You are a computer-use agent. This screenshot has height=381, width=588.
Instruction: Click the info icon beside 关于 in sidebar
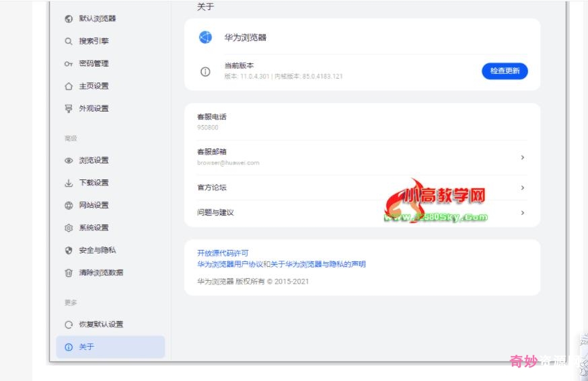coord(69,347)
